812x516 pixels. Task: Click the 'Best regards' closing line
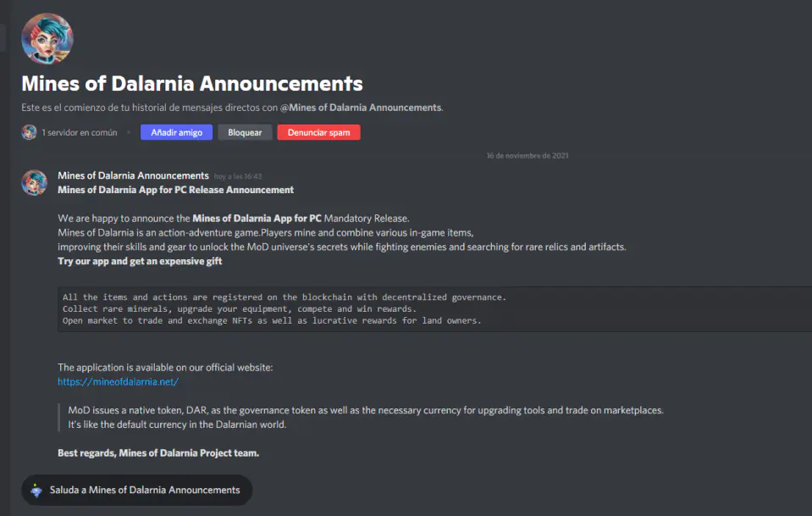pos(158,453)
